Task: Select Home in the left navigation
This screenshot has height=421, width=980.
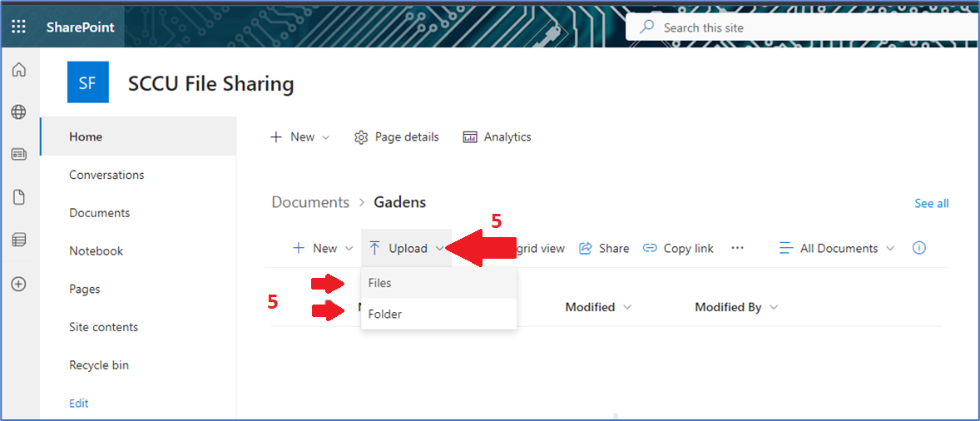Action: click(x=138, y=136)
